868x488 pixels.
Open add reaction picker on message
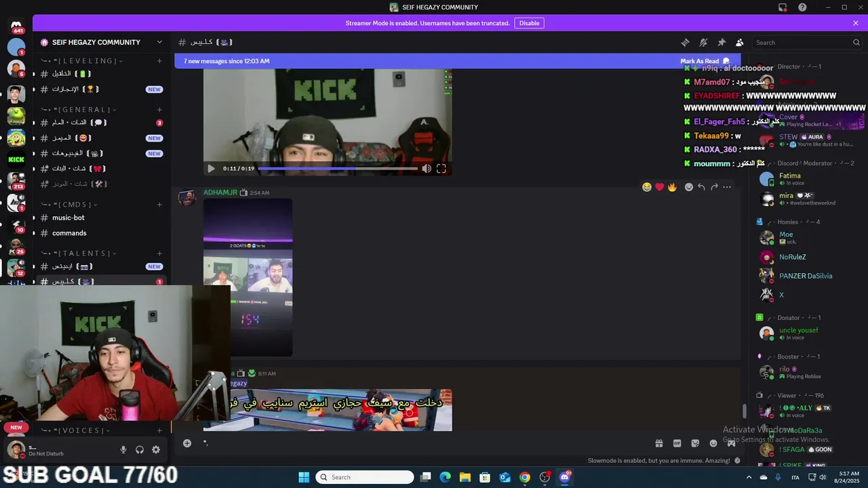click(689, 187)
